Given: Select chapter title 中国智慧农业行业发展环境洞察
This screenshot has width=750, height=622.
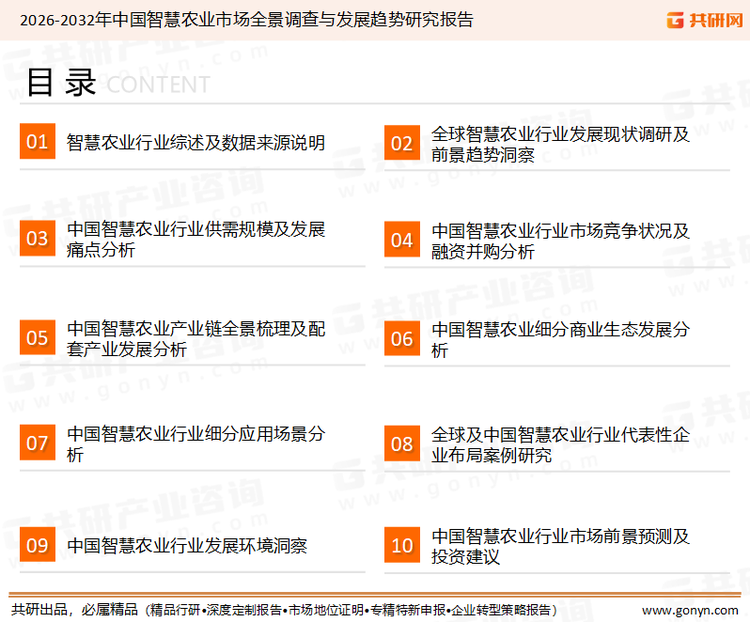Looking at the screenshot, I should tap(187, 545).
